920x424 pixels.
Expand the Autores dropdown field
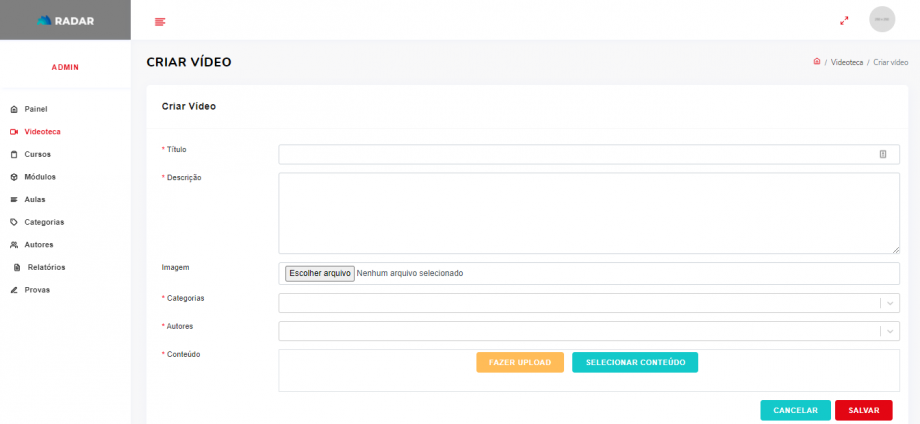(589, 331)
